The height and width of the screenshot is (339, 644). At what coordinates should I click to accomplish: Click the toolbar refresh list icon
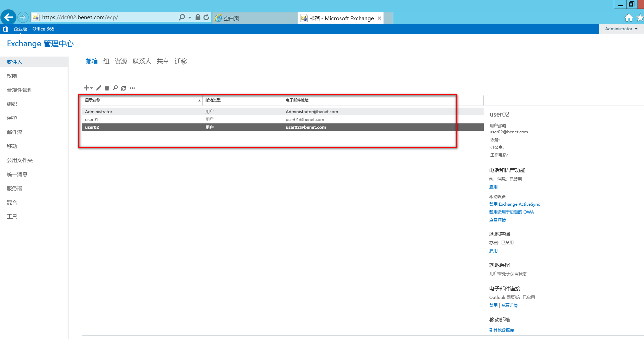click(x=124, y=88)
